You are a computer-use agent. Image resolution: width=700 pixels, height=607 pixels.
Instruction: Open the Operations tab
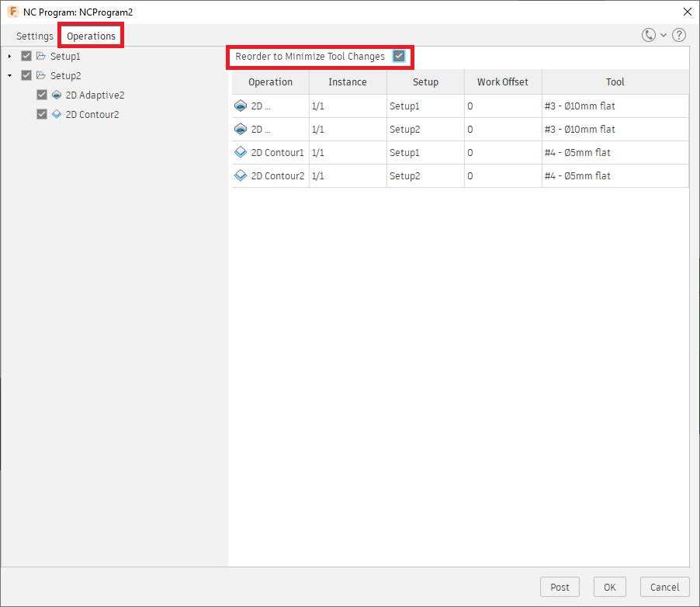click(91, 36)
